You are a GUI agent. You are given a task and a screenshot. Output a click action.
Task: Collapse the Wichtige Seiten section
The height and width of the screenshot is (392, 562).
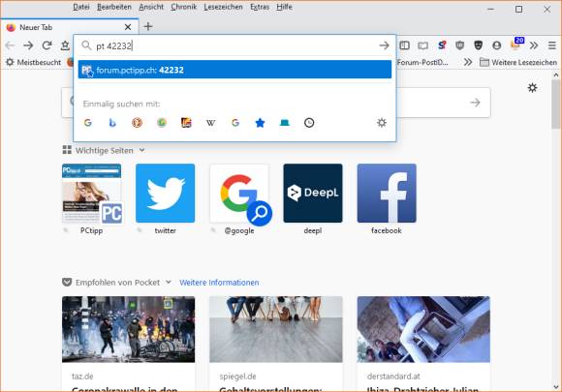click(x=141, y=150)
